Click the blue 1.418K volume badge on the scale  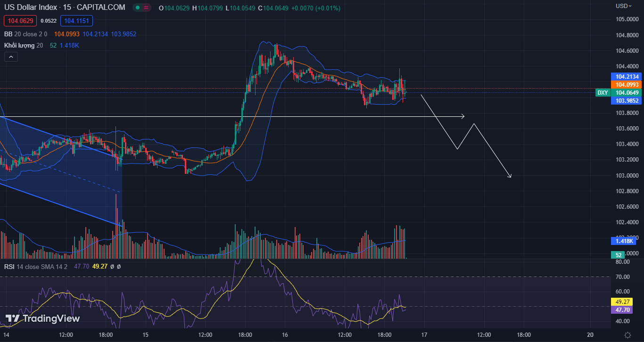tap(623, 241)
